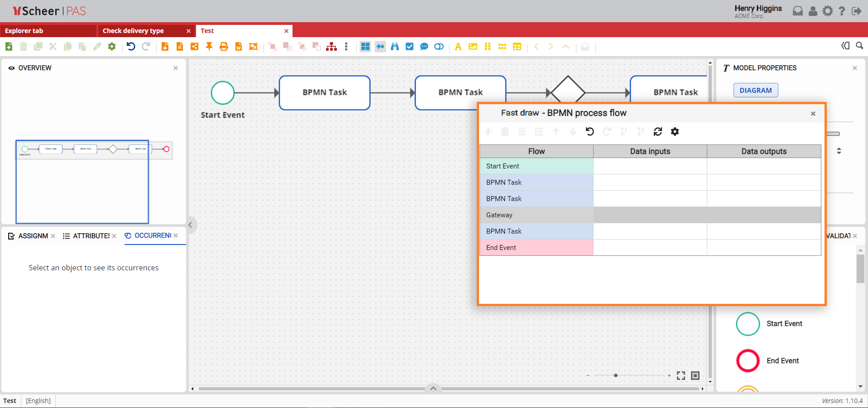Expand the bottom panel chevron
The image size is (868, 408).
433,388
